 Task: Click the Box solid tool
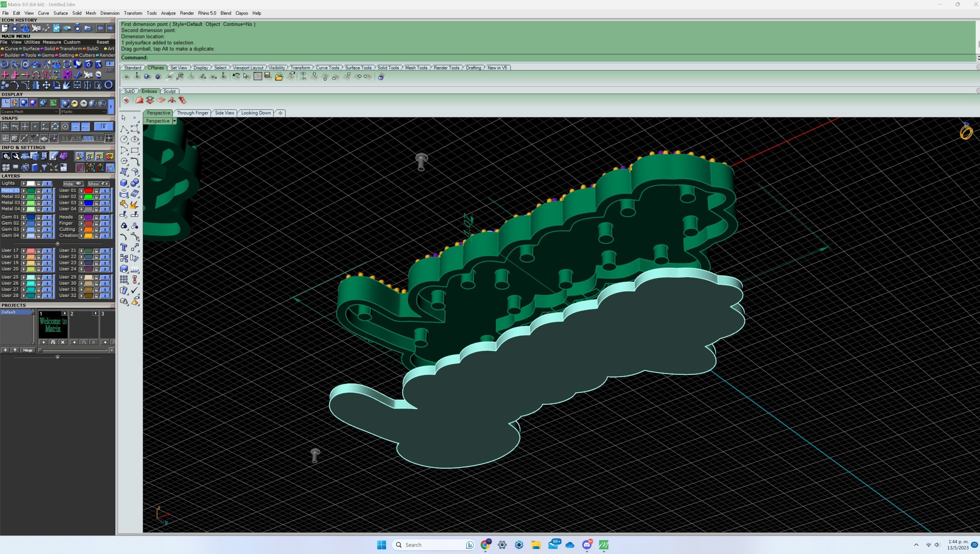[124, 183]
